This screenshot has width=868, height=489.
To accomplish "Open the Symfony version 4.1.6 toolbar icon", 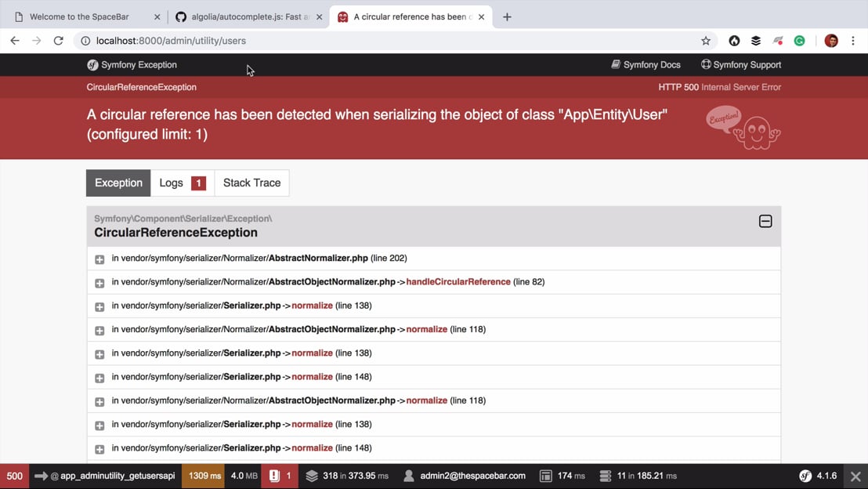I will pyautogui.click(x=818, y=476).
